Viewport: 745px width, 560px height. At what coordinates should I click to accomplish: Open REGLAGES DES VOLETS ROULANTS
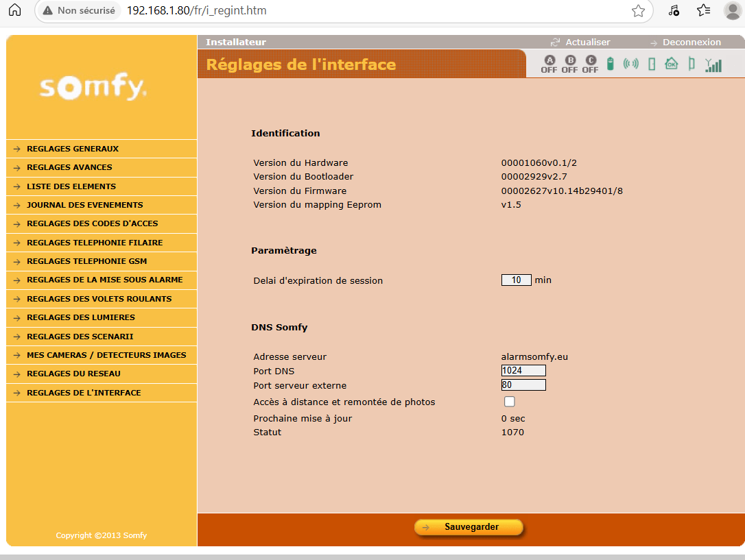pos(102,299)
